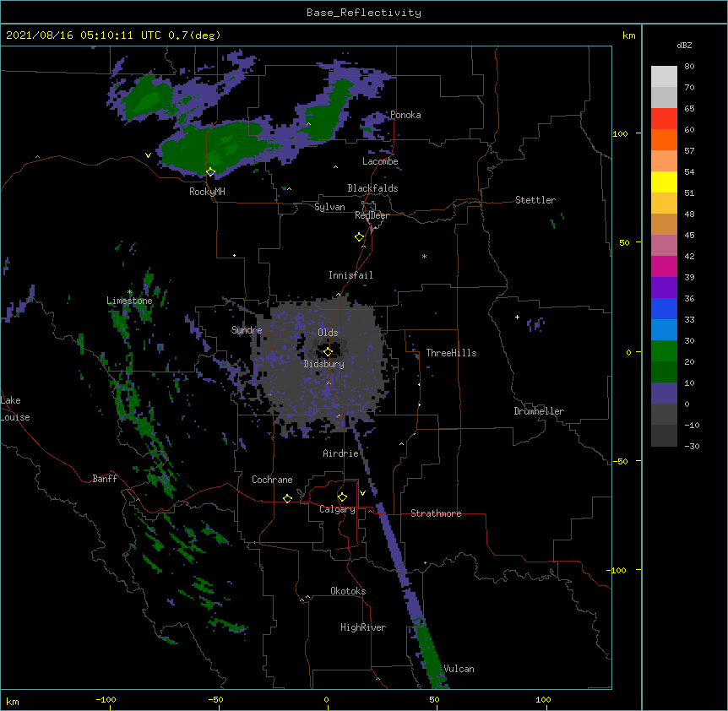Click the red 65 dBZ legend swatch
The image size is (728, 711).
click(664, 118)
